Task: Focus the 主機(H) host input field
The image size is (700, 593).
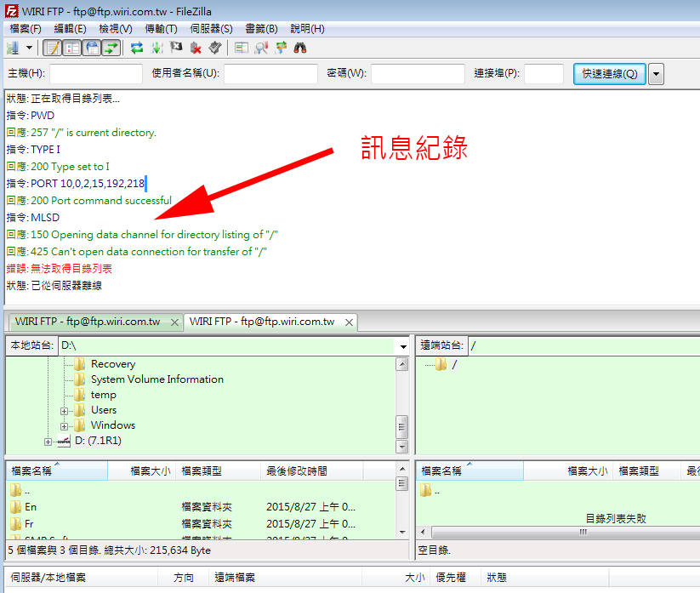Action: tap(96, 74)
